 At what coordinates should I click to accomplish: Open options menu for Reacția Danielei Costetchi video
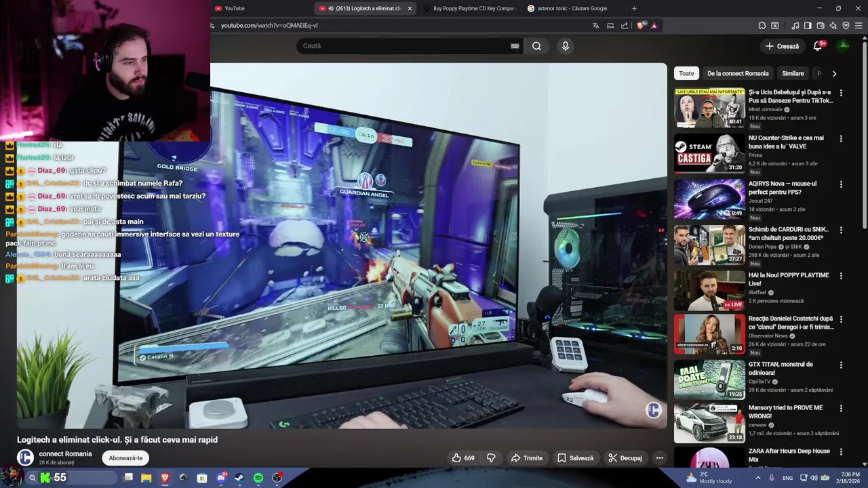[x=841, y=319]
